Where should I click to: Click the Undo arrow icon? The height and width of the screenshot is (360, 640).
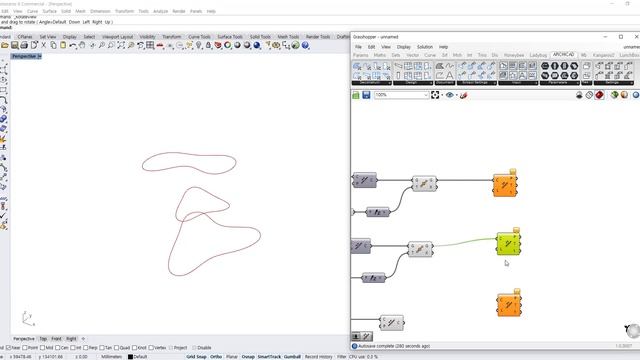(73, 45)
